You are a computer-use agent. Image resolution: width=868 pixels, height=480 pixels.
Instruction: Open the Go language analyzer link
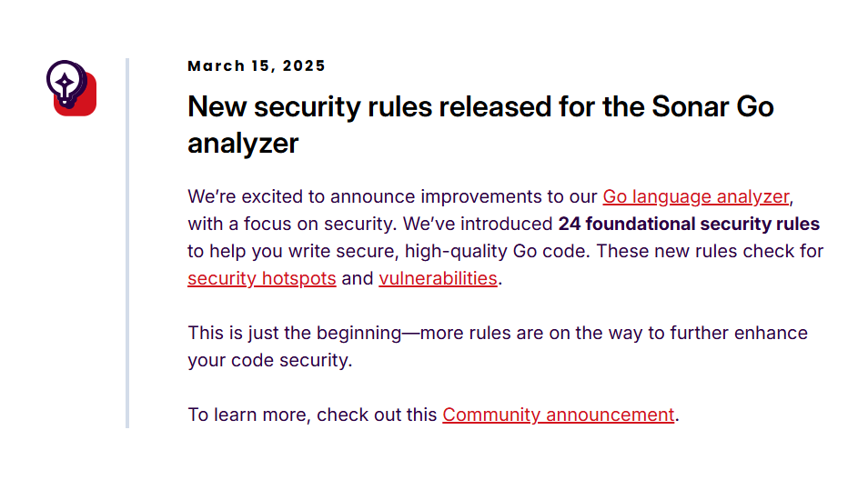[696, 197]
